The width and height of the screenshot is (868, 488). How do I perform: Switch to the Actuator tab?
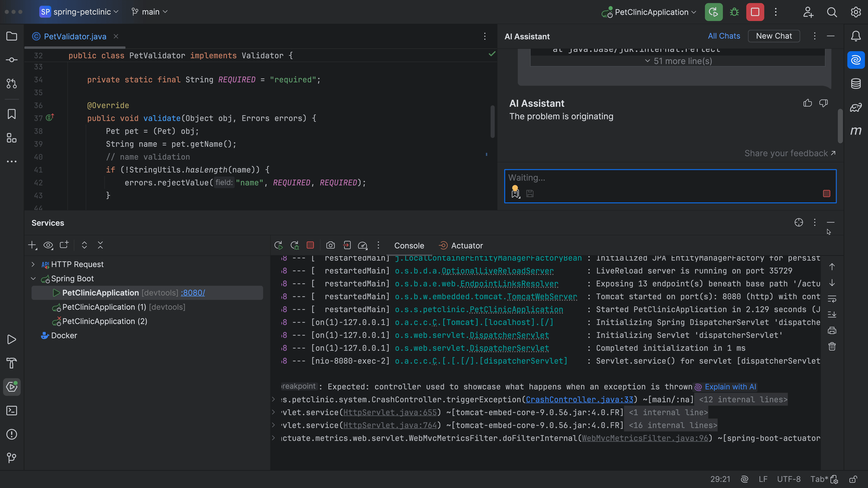(x=461, y=245)
